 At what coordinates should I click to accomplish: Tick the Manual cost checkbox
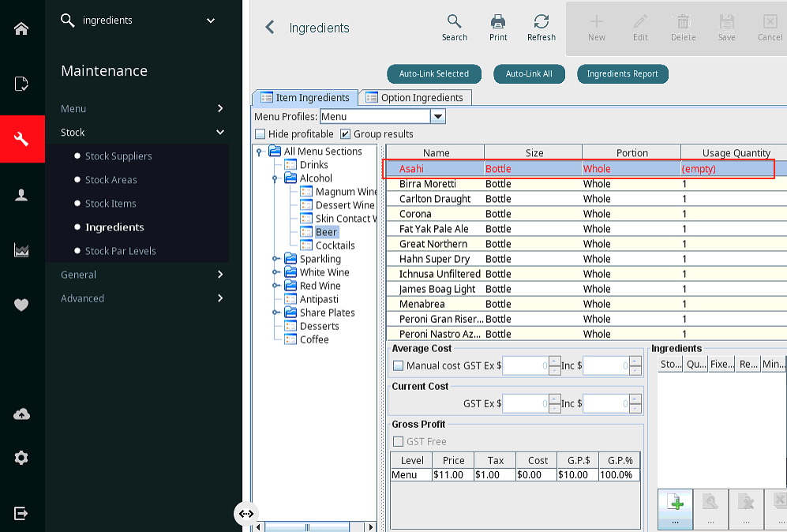click(398, 366)
